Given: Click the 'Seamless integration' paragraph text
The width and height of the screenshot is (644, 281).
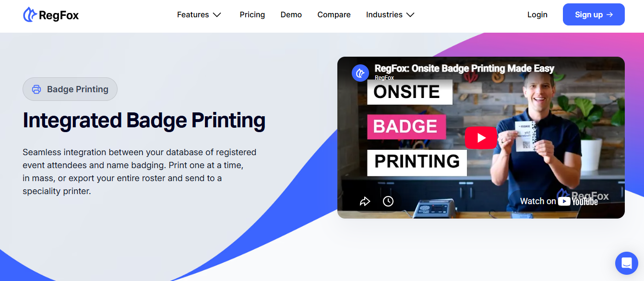Looking at the screenshot, I should point(140,171).
